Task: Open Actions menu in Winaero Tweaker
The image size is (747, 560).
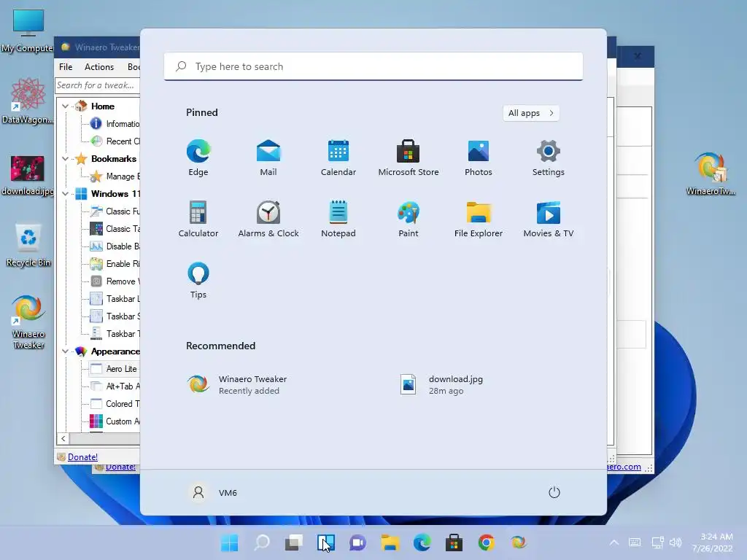Action: (99, 67)
